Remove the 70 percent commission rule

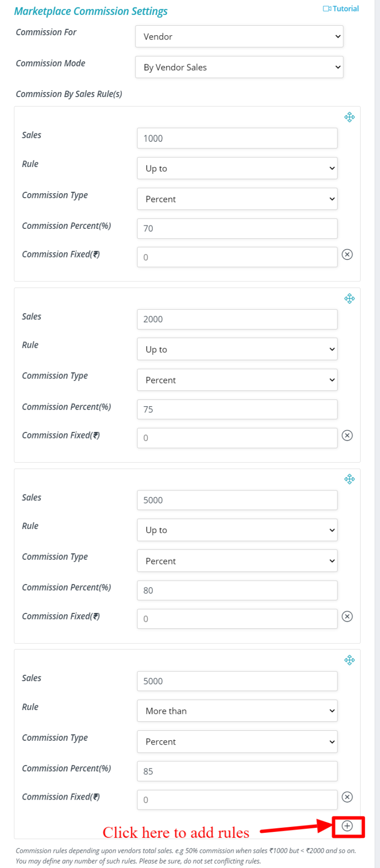(x=347, y=255)
